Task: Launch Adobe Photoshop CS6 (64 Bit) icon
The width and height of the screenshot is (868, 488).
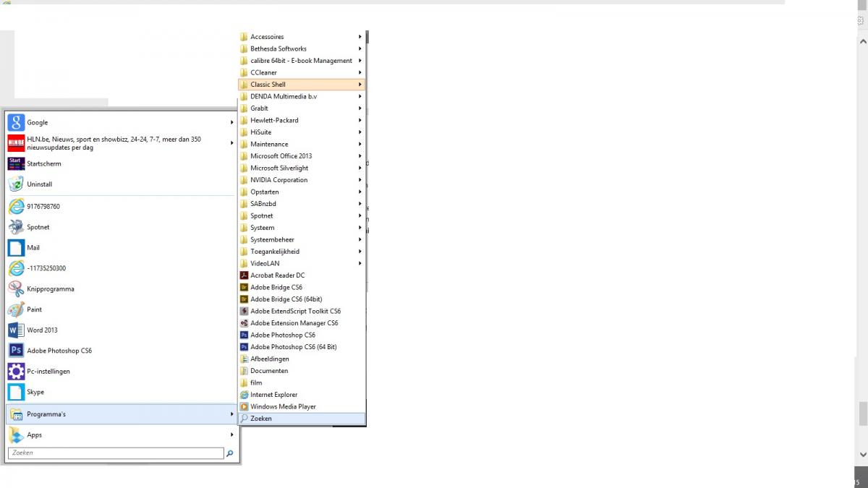Action: (x=244, y=347)
